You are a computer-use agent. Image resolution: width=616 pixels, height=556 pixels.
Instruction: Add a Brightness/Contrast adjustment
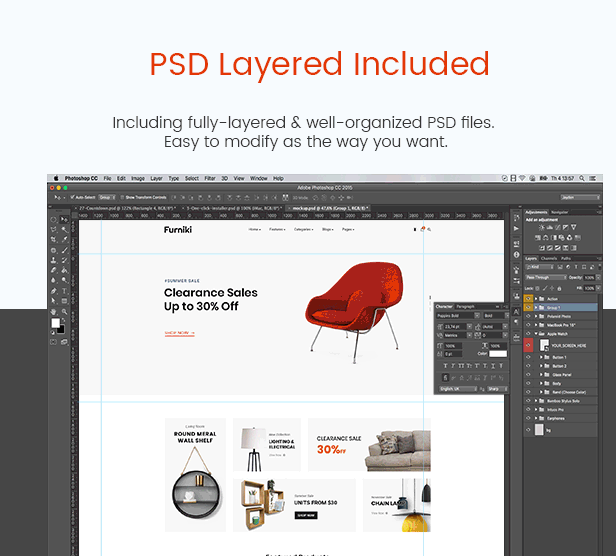(542, 227)
